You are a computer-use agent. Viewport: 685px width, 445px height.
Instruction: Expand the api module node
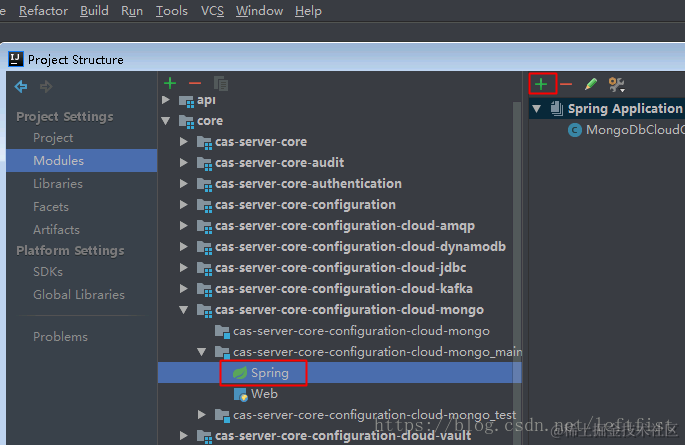[166, 100]
